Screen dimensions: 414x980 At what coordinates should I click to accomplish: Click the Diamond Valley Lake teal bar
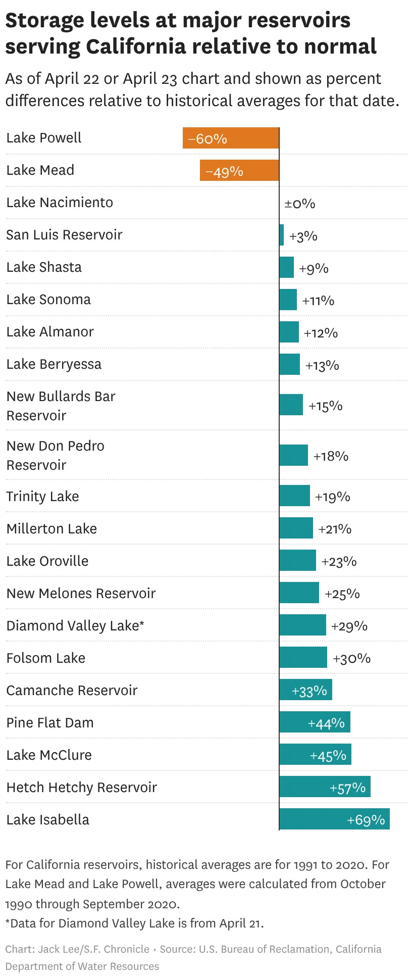coord(302,625)
